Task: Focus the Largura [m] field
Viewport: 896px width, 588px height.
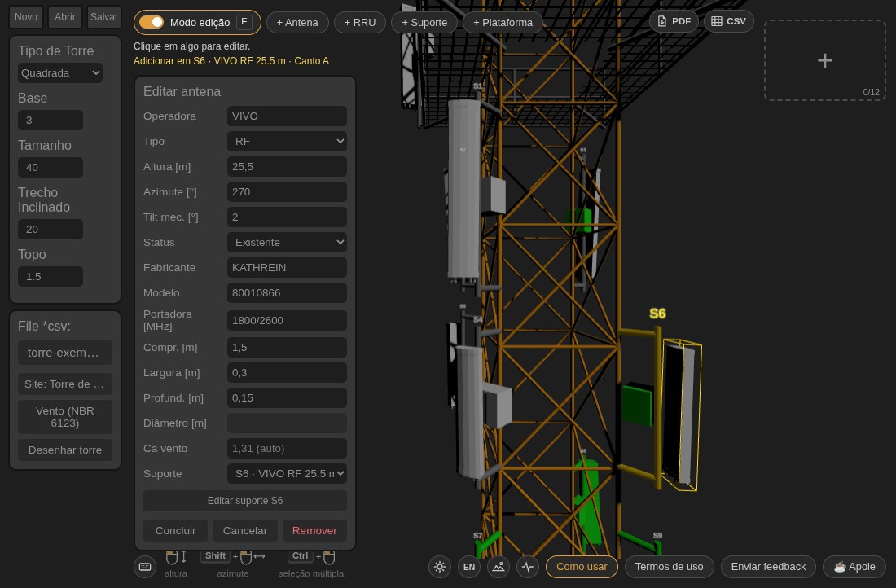Action: tap(287, 372)
